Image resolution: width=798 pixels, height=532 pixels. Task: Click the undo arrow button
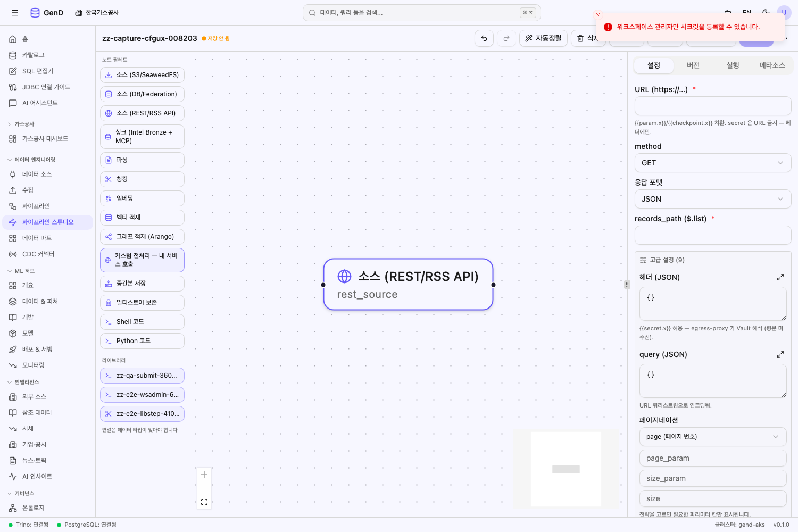coord(484,38)
